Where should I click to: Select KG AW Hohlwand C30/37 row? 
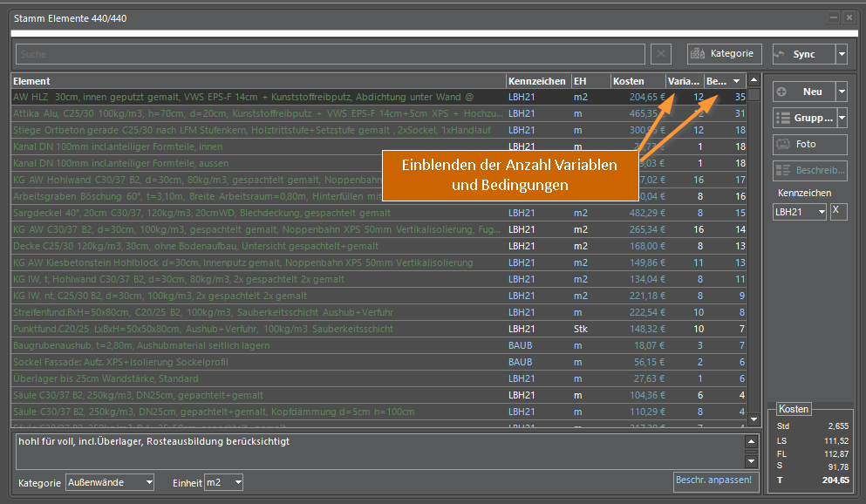click(378, 180)
